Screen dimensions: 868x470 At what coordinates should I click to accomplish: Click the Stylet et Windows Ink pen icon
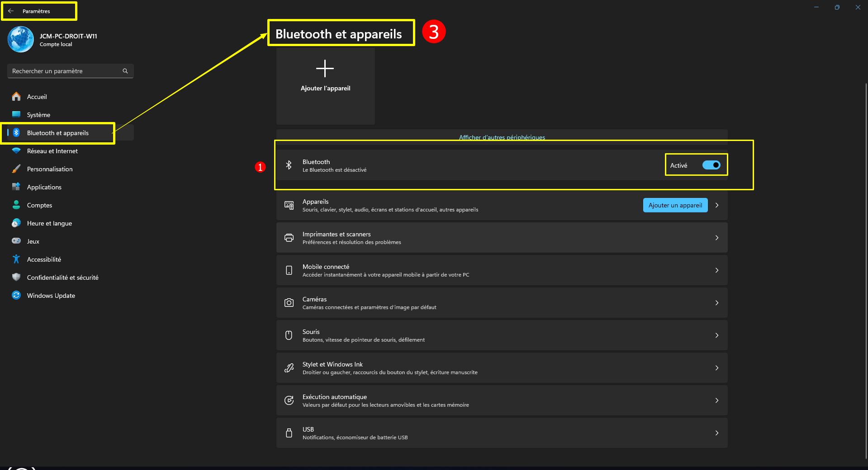pos(289,368)
